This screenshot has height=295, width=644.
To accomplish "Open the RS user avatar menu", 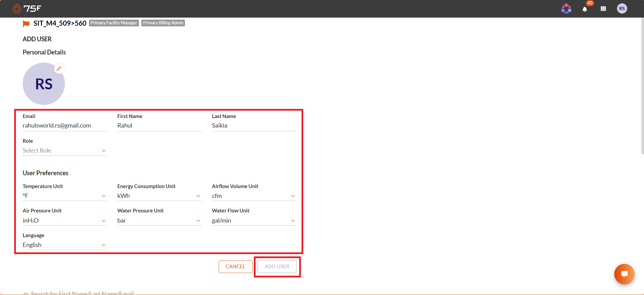I will coord(622,9).
